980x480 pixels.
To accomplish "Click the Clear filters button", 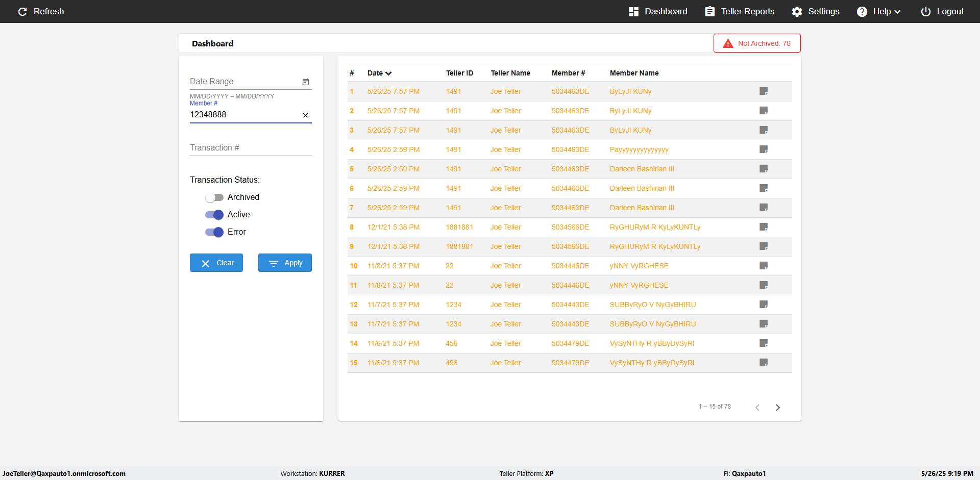I will 216,263.
